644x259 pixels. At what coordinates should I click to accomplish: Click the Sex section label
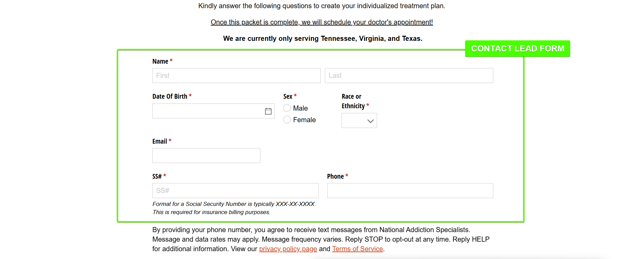pyautogui.click(x=287, y=96)
